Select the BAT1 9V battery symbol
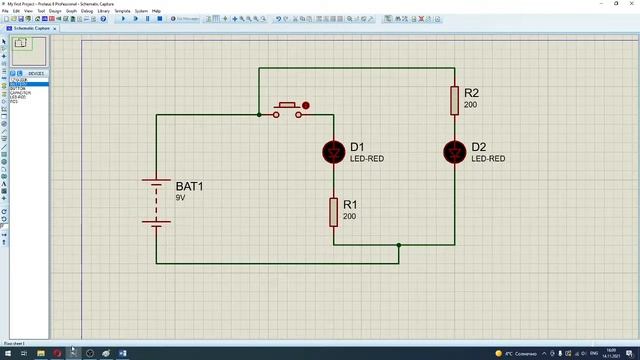Screen dimensions: 640x360 [156, 202]
